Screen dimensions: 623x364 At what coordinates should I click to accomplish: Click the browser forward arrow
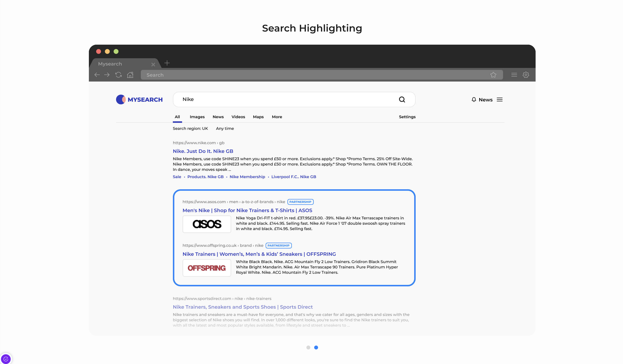[x=107, y=75]
